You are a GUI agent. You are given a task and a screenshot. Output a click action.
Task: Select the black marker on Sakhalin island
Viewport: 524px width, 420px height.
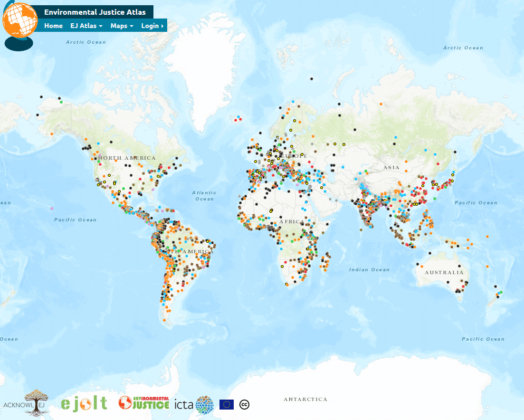tap(455, 153)
